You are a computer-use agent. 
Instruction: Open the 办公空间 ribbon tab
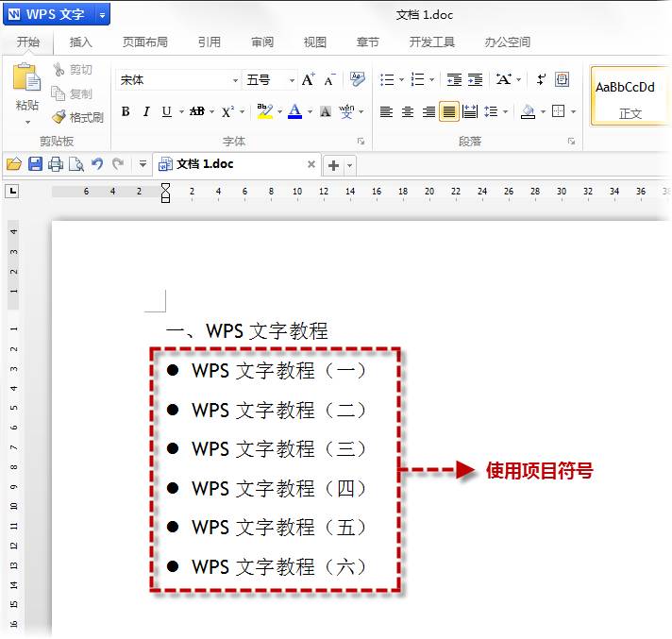pos(508,42)
